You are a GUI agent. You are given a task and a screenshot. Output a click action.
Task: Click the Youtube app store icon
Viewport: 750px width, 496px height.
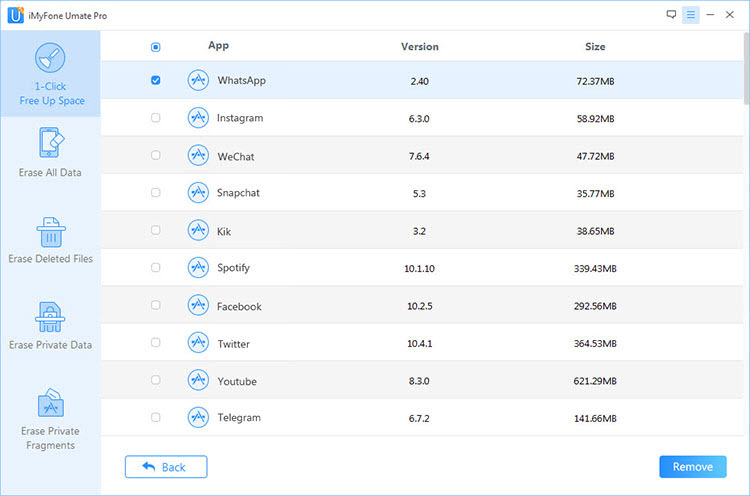[x=198, y=380]
